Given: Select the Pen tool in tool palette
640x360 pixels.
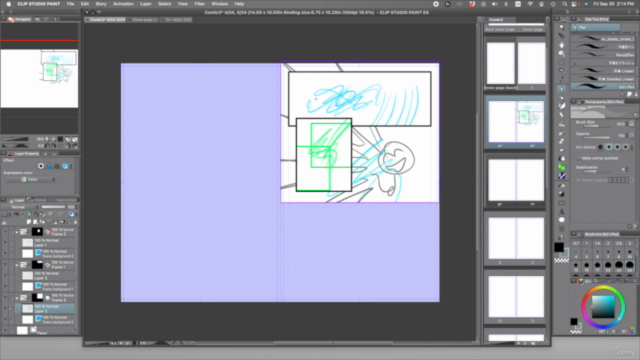Looking at the screenshot, I should pyautogui.click(x=562, y=89).
